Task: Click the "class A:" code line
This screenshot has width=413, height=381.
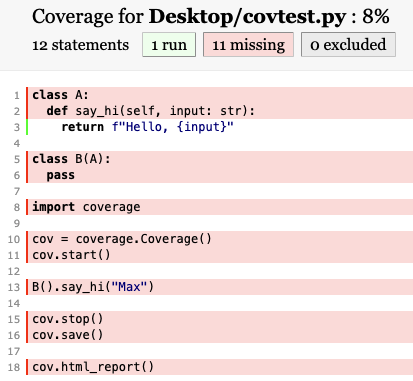Action: (x=220, y=95)
